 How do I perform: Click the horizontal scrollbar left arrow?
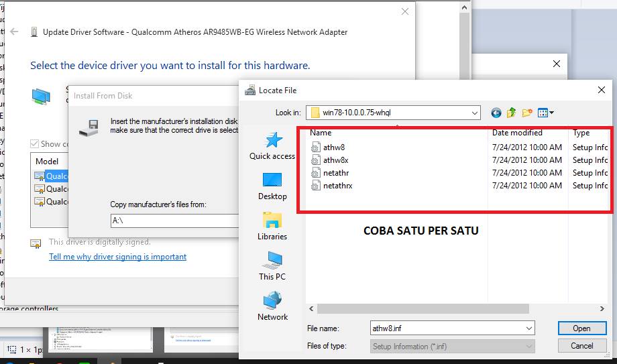(311, 308)
